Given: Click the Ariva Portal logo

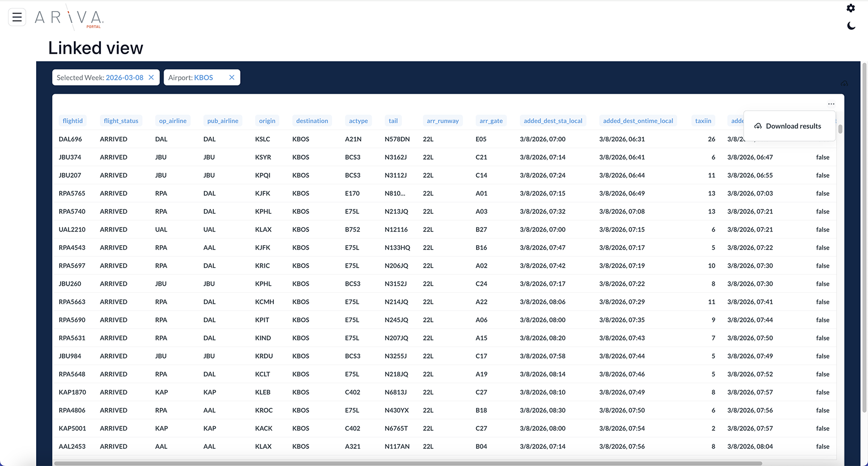Looking at the screenshot, I should coord(69,18).
